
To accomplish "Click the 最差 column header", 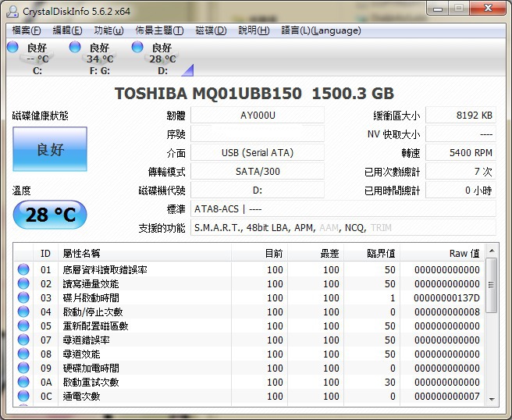I will 316,253.
